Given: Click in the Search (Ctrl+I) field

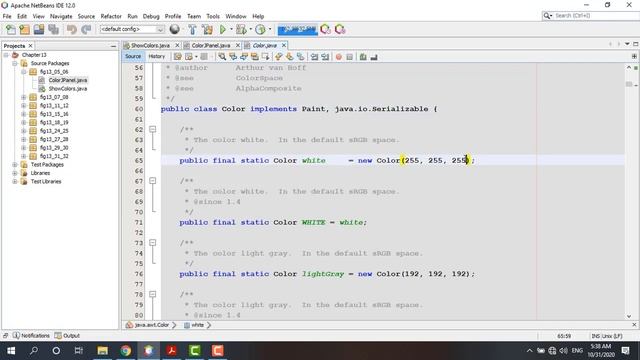Looking at the screenshot, I should 596,16.
